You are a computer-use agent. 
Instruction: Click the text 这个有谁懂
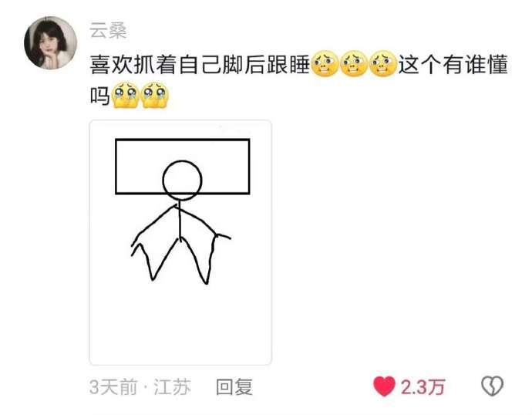point(453,65)
